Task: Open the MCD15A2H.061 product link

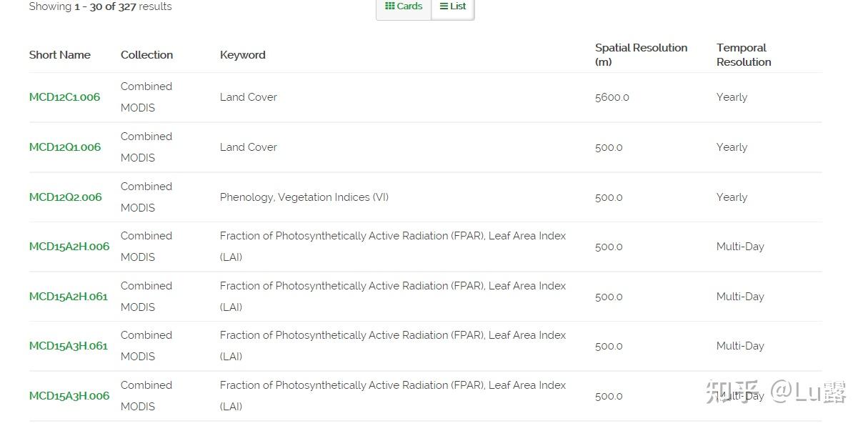Action: click(68, 297)
